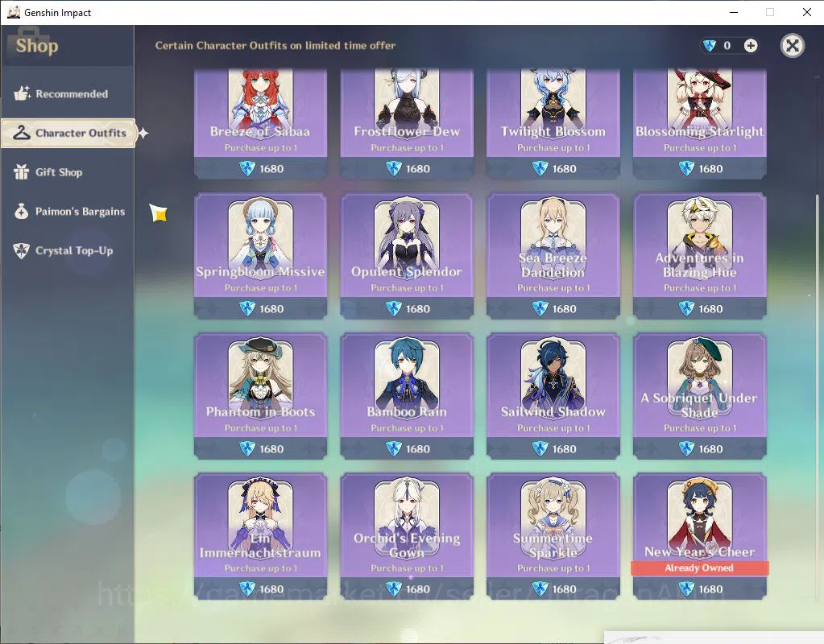
Task: Click crystal icon under Frostflower Dew
Action: (394, 168)
